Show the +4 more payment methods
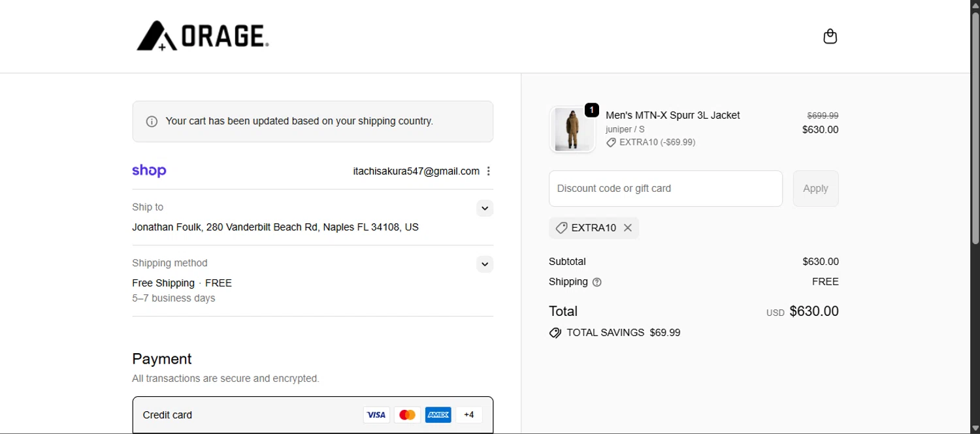This screenshot has width=980, height=434. point(469,414)
